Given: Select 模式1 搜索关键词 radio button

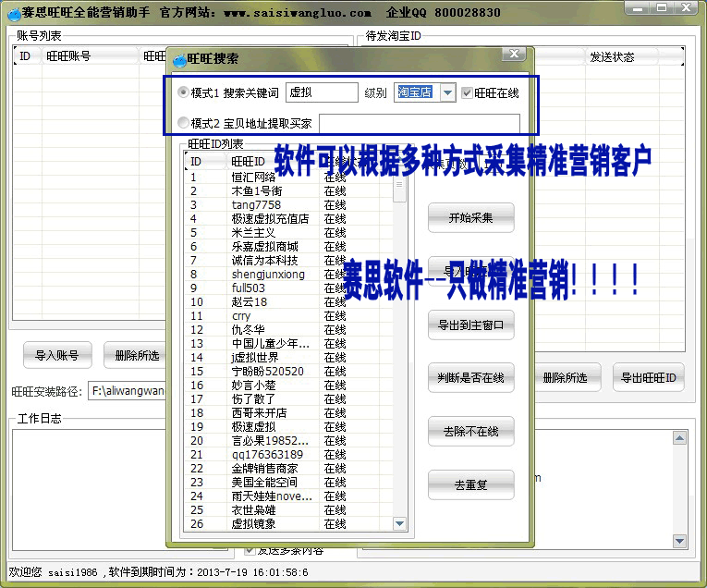Looking at the screenshot, I should pyautogui.click(x=183, y=92).
